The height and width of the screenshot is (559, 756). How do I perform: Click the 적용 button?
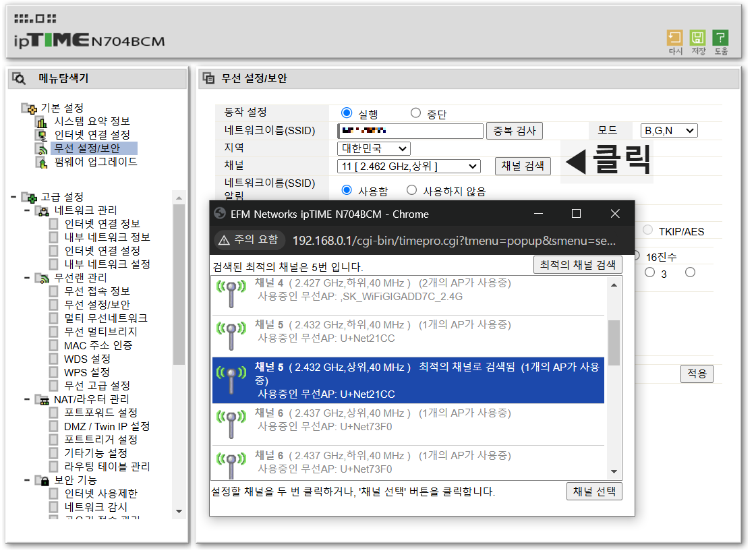(697, 374)
